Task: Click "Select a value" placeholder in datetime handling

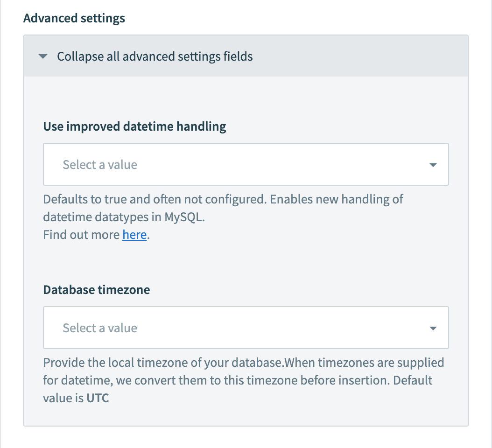Action: (x=100, y=165)
